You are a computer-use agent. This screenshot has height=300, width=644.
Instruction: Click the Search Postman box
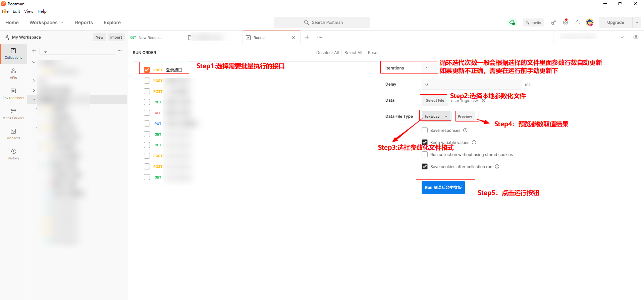click(322, 22)
